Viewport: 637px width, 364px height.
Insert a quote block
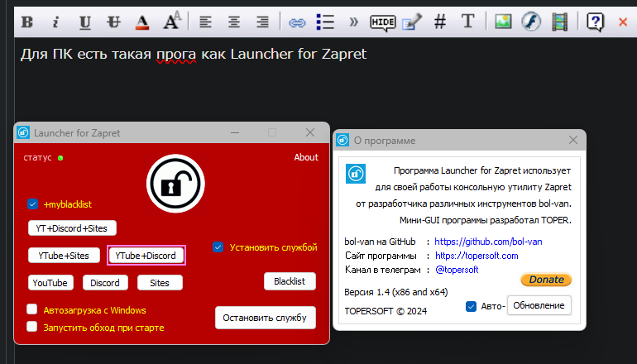353,22
